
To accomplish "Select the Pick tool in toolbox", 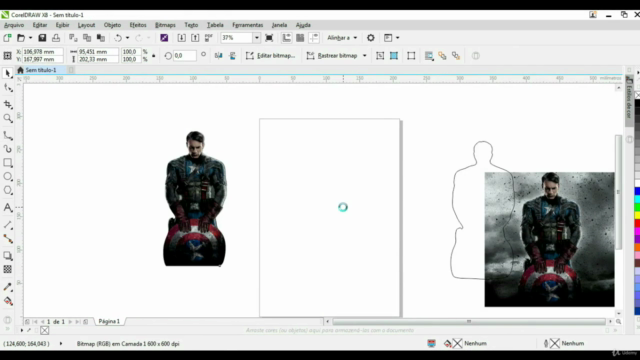I will [8, 73].
